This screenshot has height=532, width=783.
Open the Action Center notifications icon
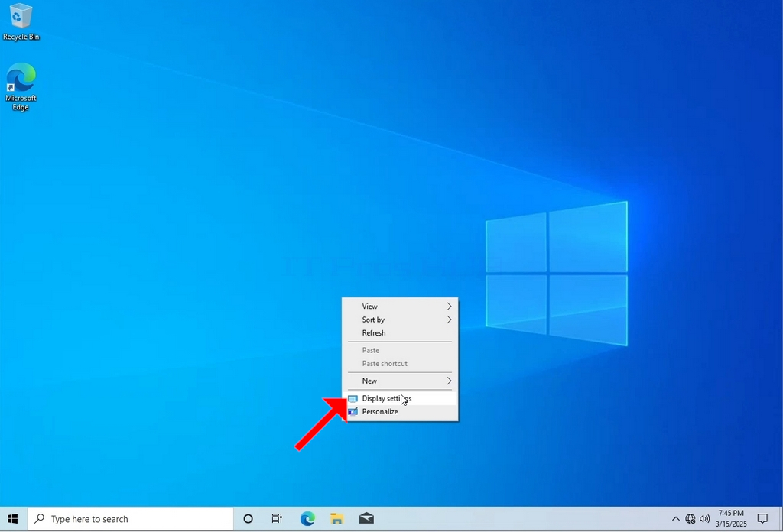pyautogui.click(x=762, y=519)
